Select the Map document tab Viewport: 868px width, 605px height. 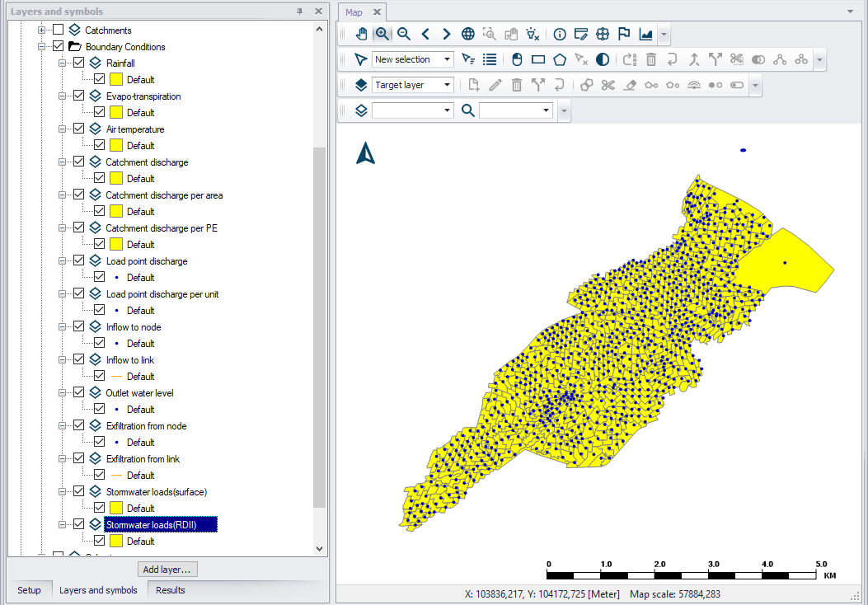(x=354, y=12)
